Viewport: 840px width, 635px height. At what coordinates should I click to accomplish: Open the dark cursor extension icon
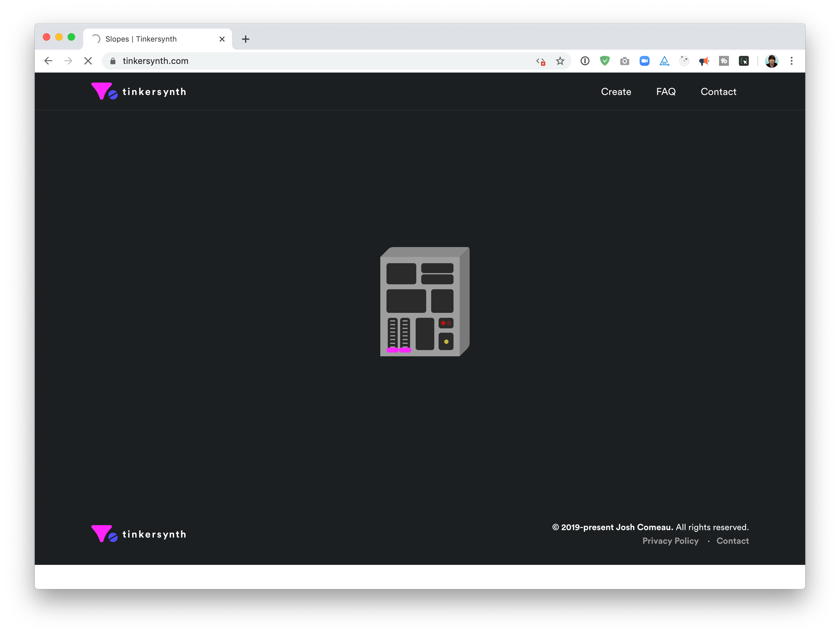coord(744,61)
